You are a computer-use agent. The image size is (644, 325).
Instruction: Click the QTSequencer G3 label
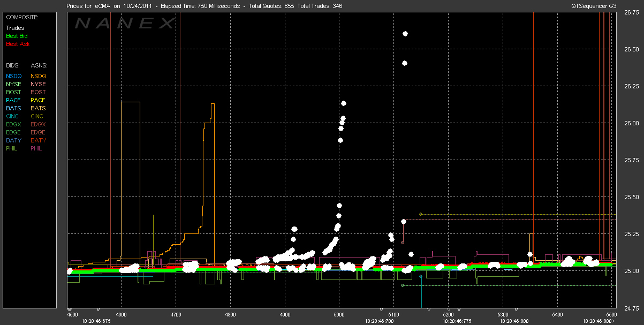(x=594, y=6)
